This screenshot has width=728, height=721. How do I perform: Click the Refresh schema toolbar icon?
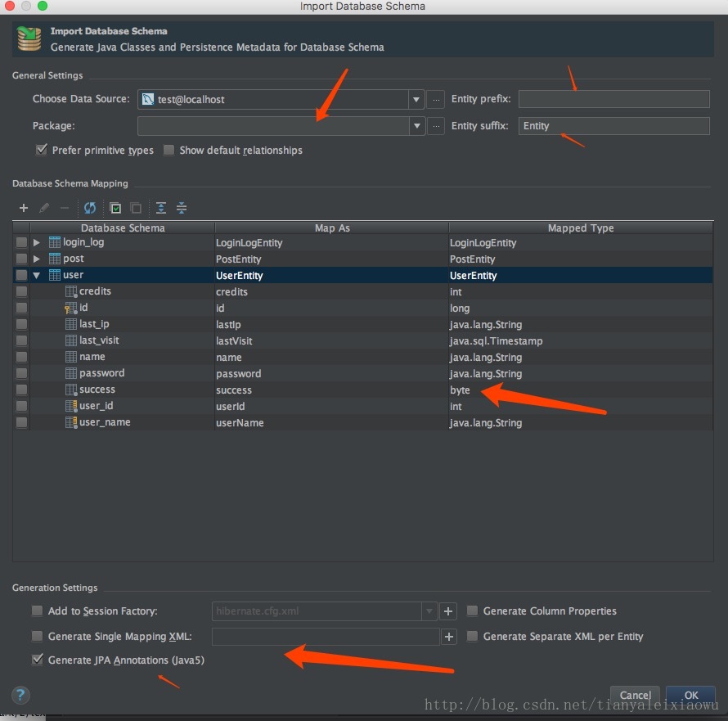pos(90,208)
